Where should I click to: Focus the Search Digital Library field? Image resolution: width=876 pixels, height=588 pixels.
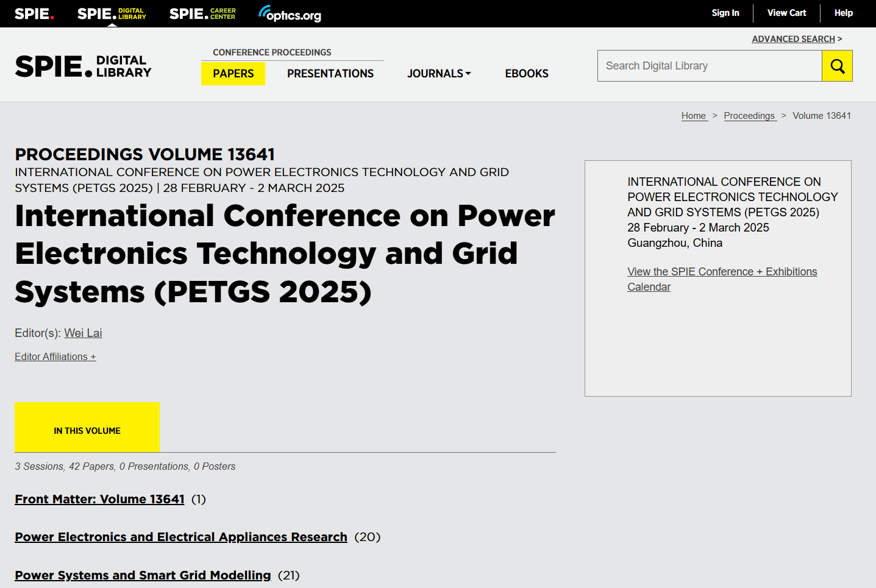point(710,66)
